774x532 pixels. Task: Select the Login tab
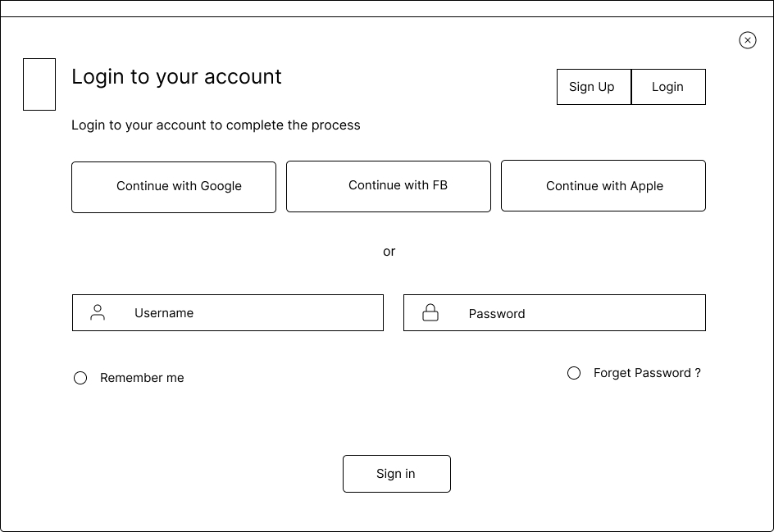pos(668,87)
